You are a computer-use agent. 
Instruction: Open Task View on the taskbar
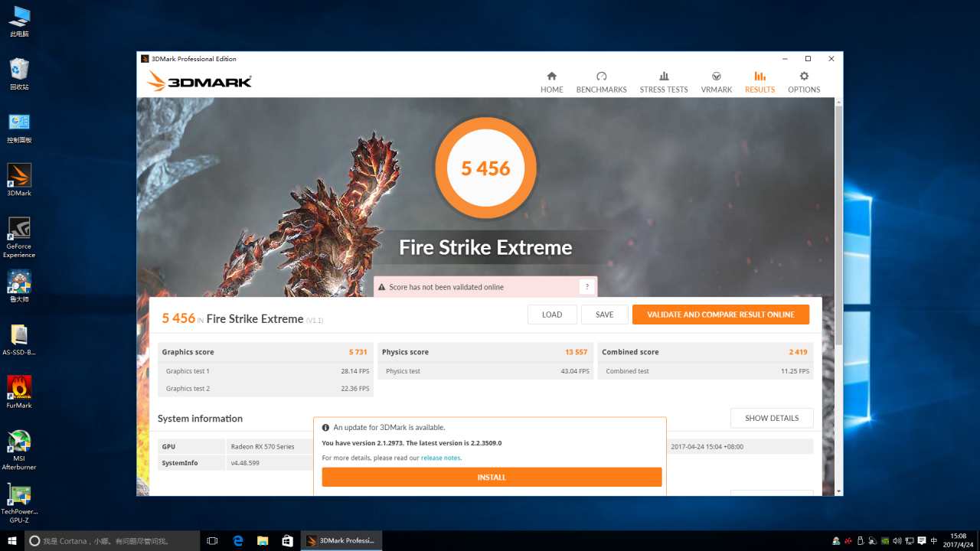213,541
